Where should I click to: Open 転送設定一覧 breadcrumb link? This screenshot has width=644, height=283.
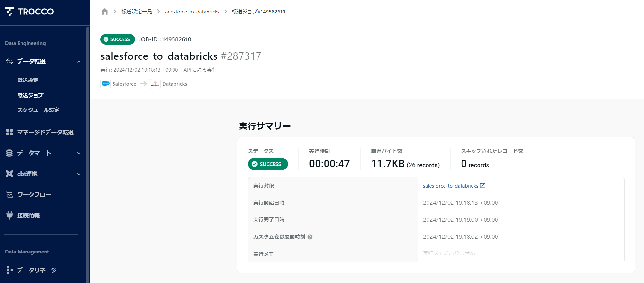(137, 12)
